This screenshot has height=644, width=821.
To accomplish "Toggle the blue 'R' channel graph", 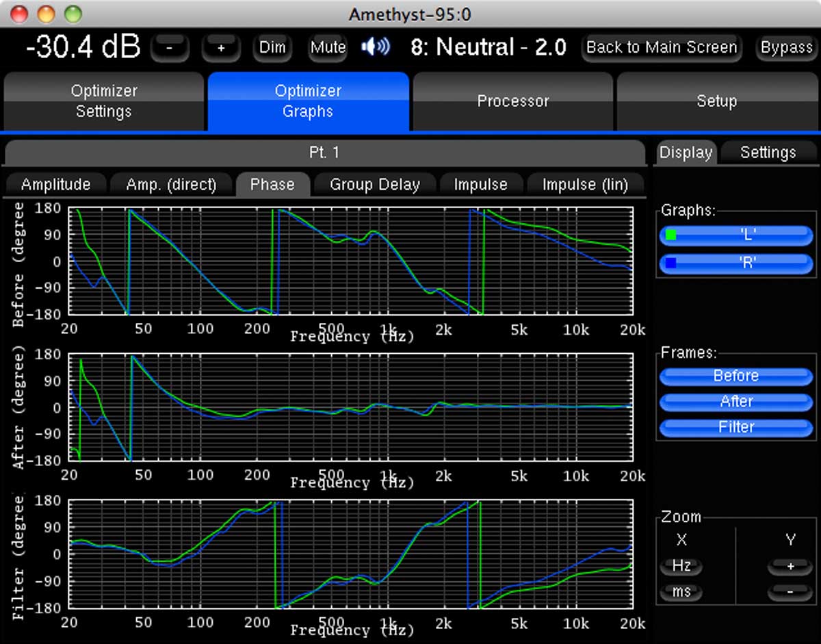I will (735, 263).
